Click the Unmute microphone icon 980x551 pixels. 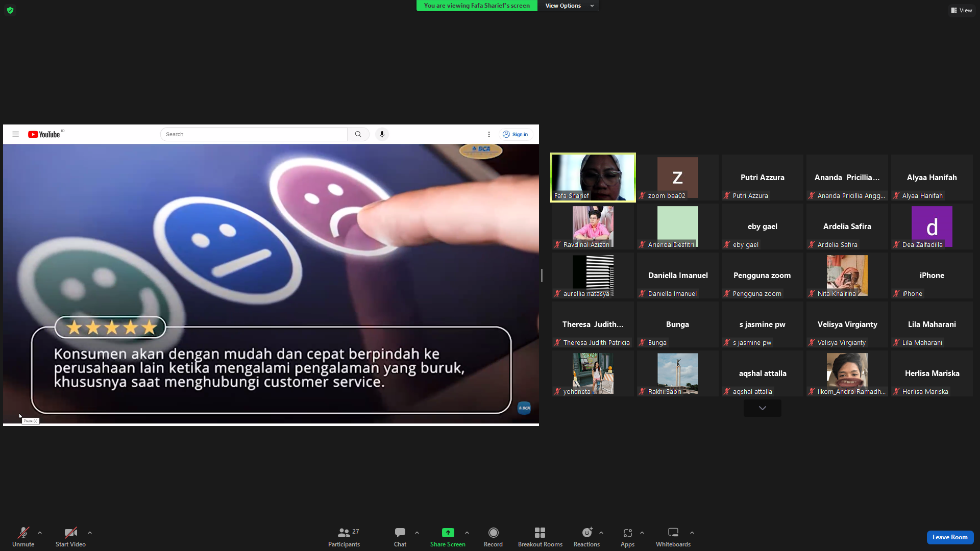pyautogui.click(x=23, y=533)
